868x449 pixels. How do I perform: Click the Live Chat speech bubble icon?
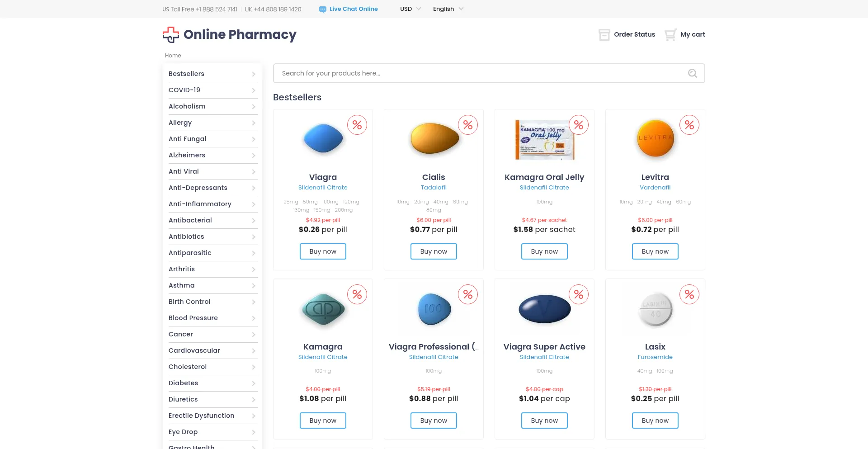322,9
